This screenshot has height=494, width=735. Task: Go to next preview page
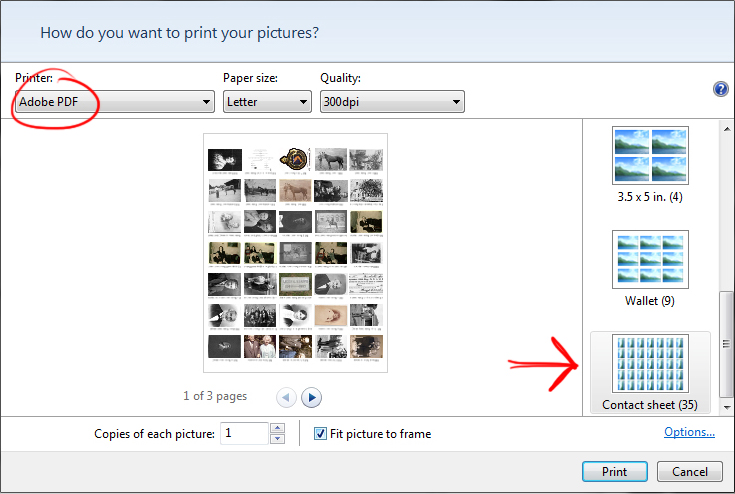(311, 397)
